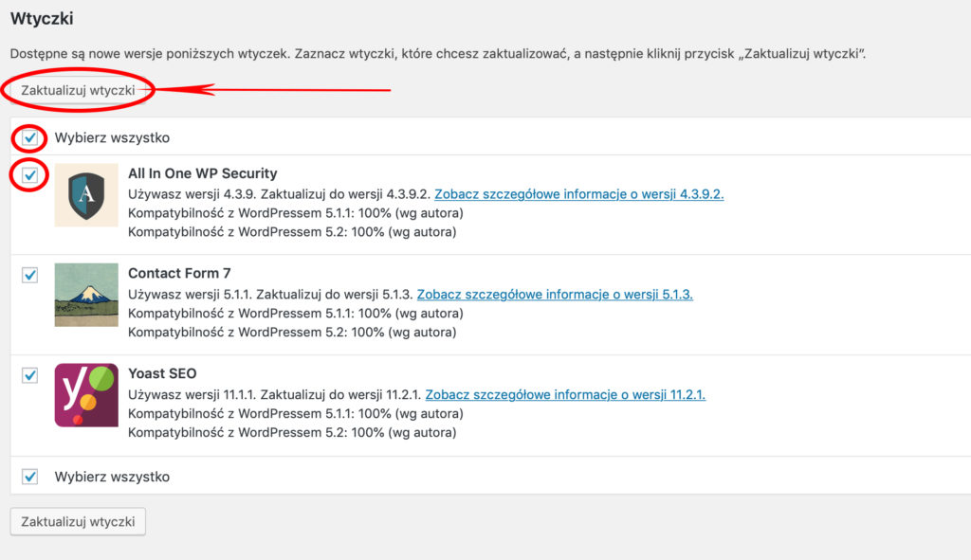Click the Wtyczki heading

tap(42, 19)
